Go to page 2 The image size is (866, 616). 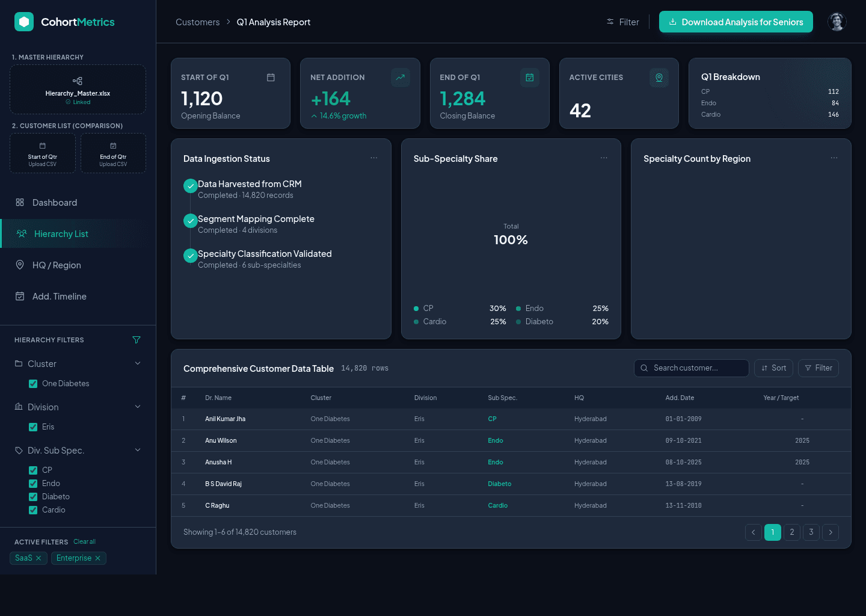[792, 532]
